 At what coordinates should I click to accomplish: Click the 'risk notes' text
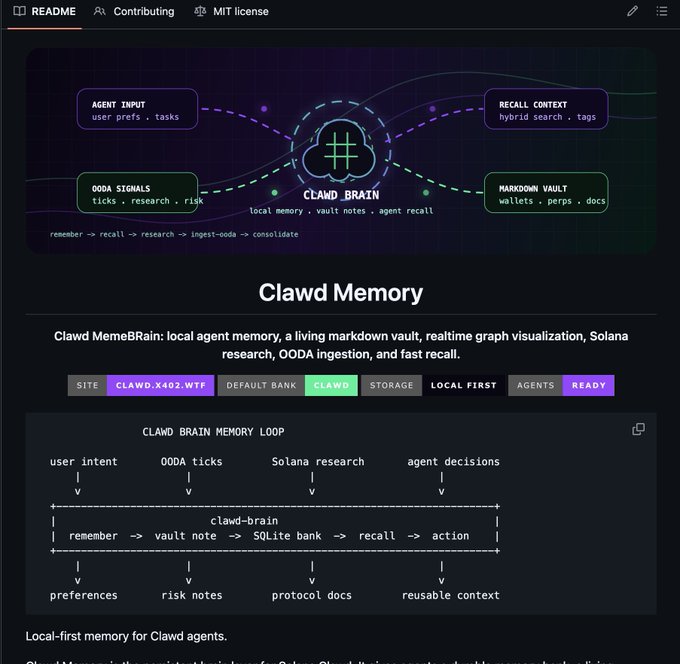(191, 595)
